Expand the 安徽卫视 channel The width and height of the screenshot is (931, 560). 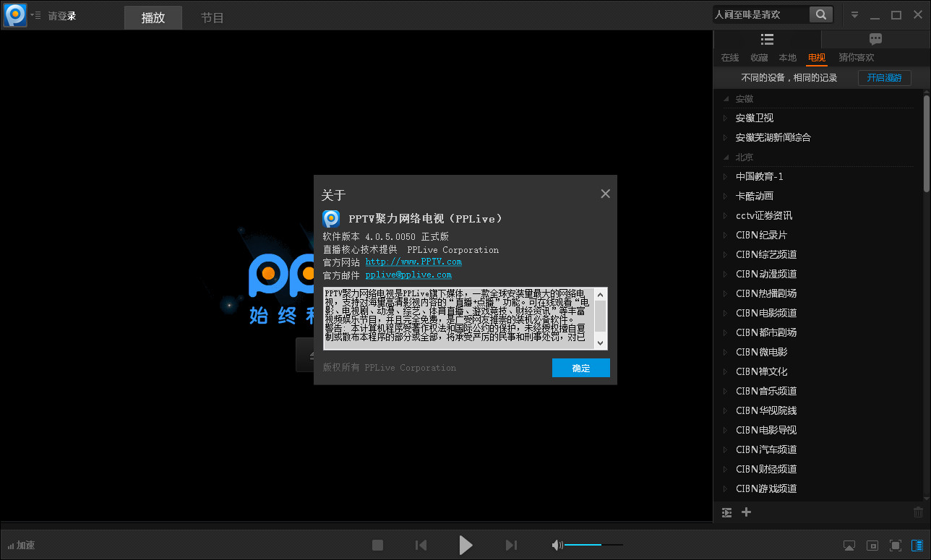(x=727, y=119)
